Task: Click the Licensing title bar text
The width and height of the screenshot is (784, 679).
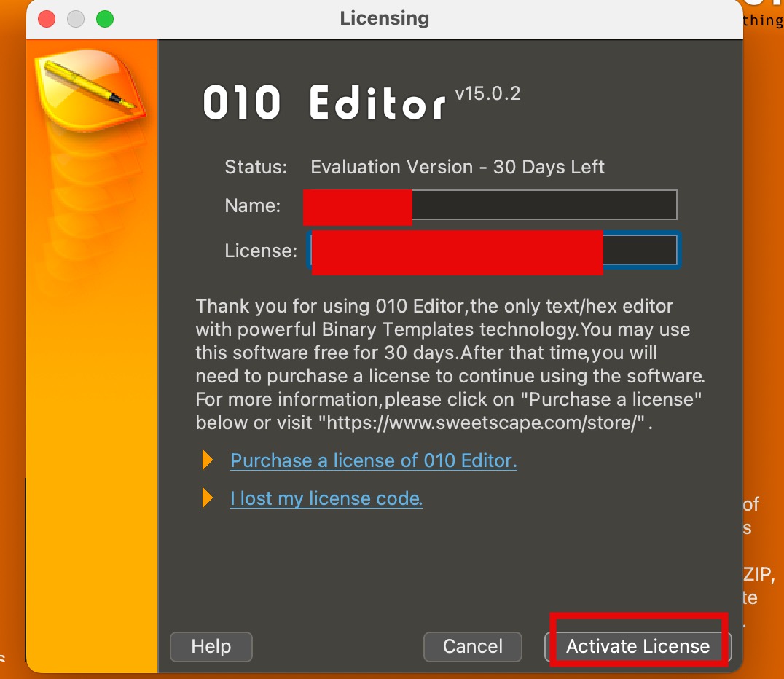Action: pyautogui.click(x=384, y=19)
